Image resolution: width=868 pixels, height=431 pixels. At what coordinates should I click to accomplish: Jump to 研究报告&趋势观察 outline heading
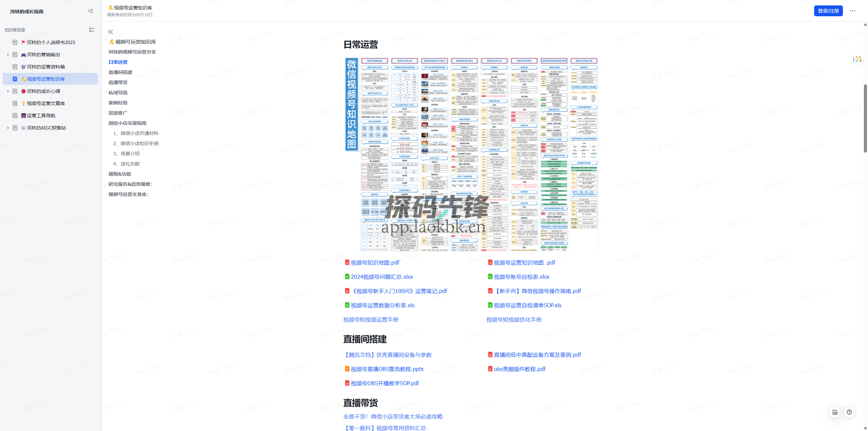pyautogui.click(x=130, y=184)
